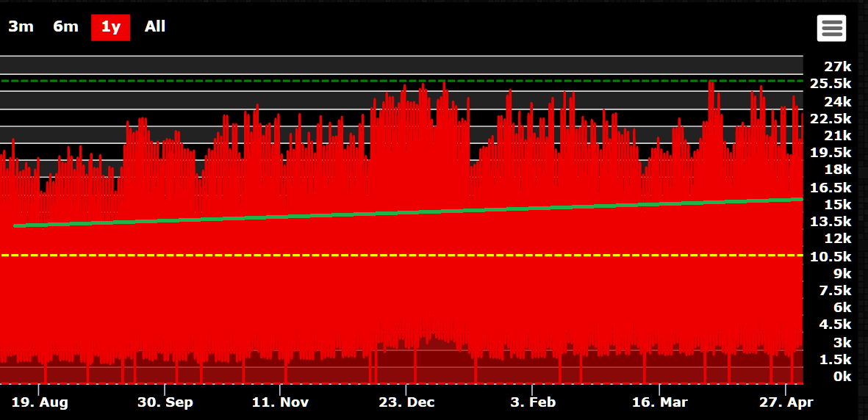
Task: Switch chart range to 6m
Action: [x=65, y=26]
